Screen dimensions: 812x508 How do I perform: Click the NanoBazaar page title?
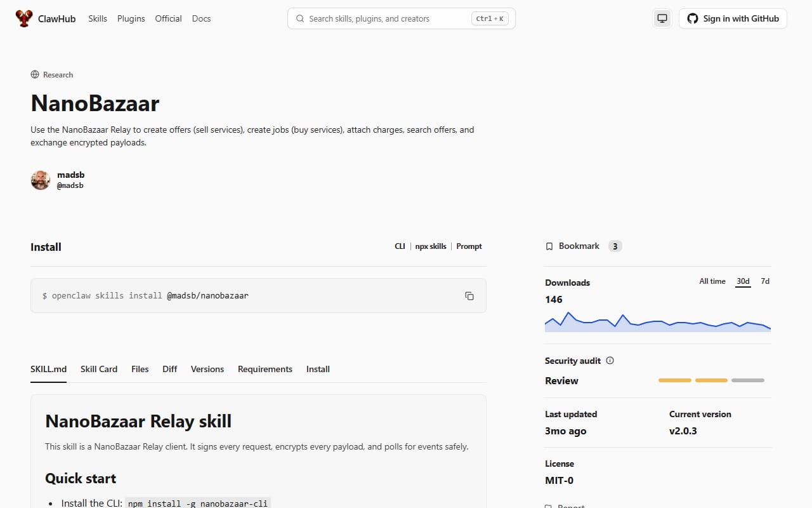(95, 104)
